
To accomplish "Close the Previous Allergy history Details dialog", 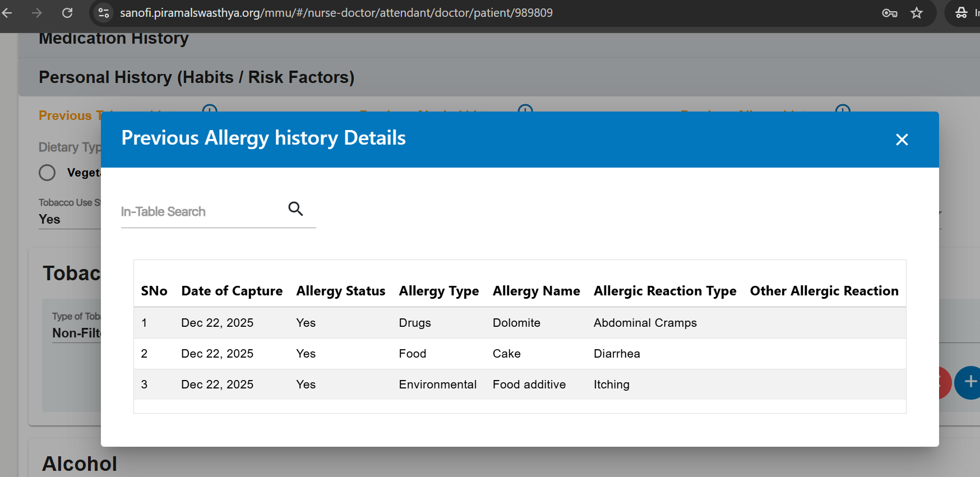I will coord(902,140).
